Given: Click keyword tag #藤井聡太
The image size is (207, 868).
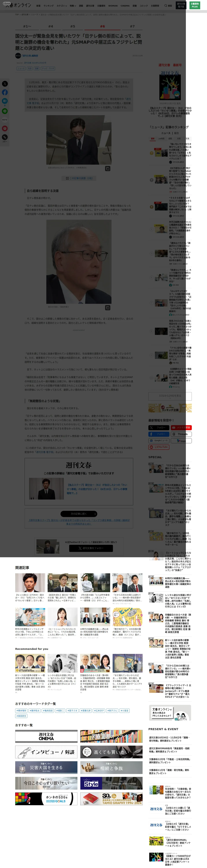Looking at the screenshot, I should point(34,711).
